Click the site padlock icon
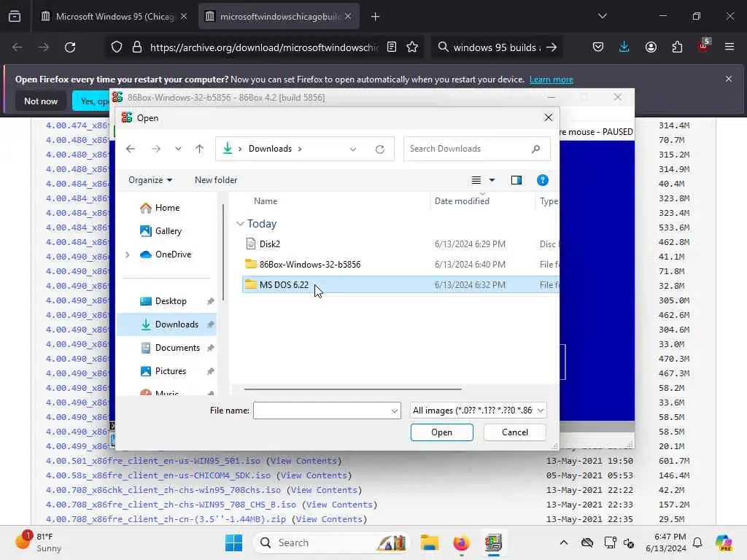Viewport: 747px width, 560px height. (137, 47)
